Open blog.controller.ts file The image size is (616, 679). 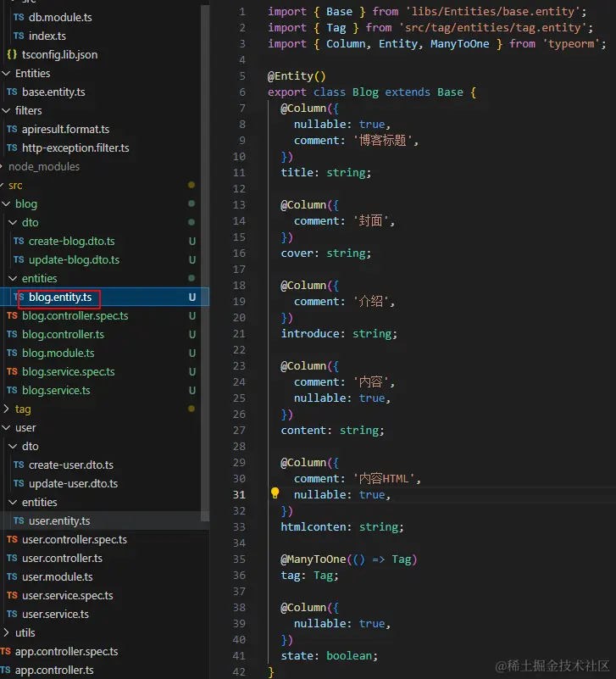pos(64,334)
